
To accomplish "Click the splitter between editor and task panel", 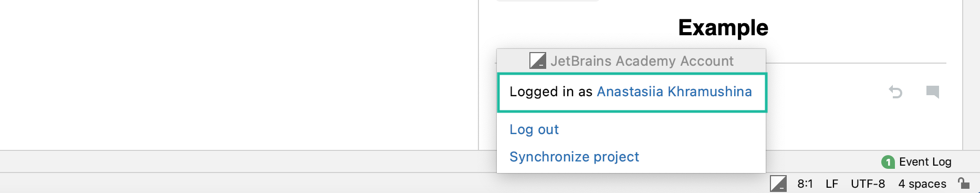I will tap(478, 75).
